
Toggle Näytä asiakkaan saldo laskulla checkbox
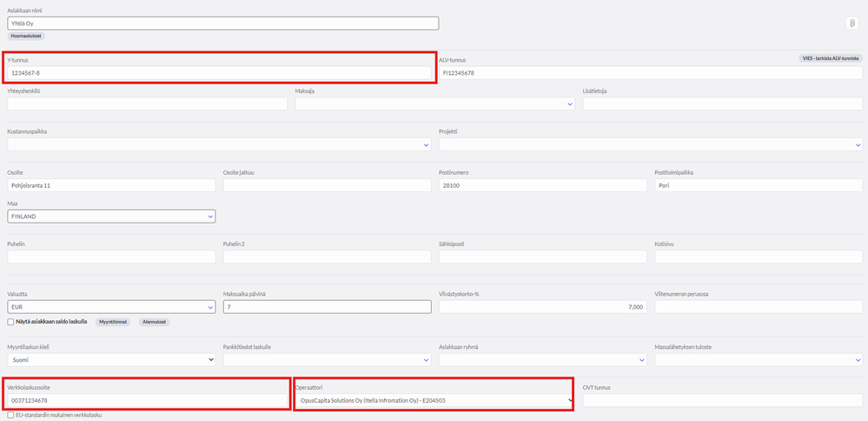click(11, 321)
